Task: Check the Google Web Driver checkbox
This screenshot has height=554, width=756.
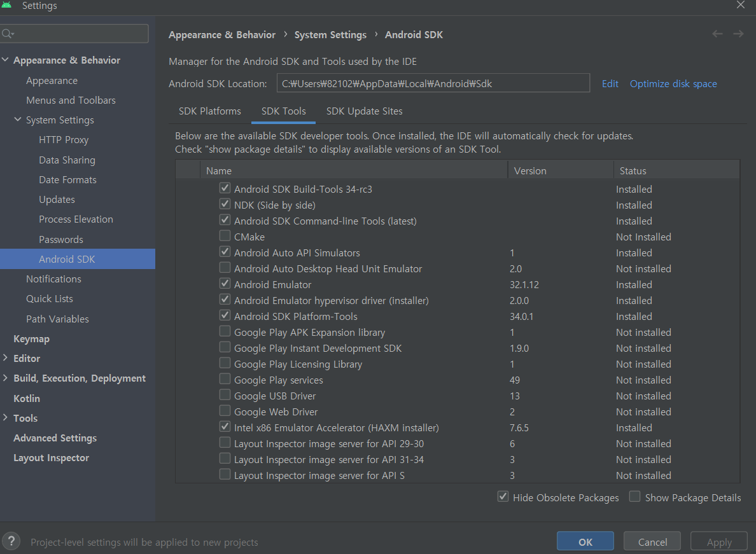Action: point(225,410)
